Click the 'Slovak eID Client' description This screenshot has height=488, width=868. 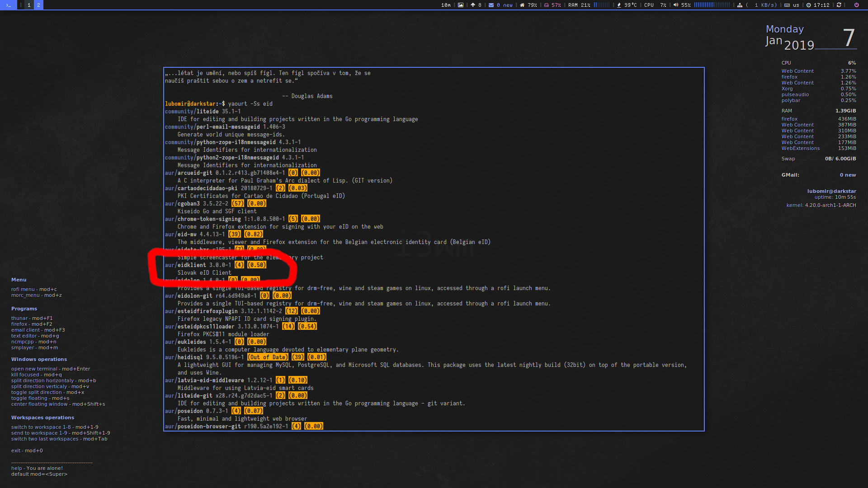click(204, 273)
